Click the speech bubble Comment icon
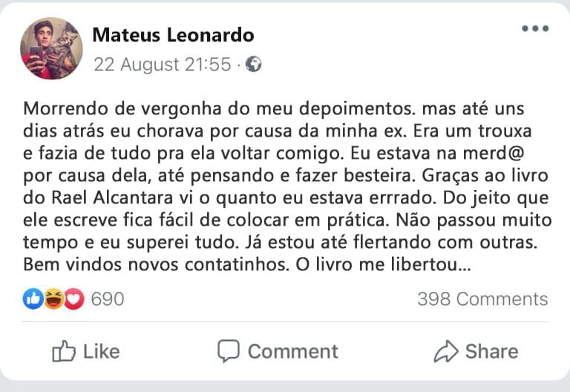The height and width of the screenshot is (392, 570). tap(229, 350)
